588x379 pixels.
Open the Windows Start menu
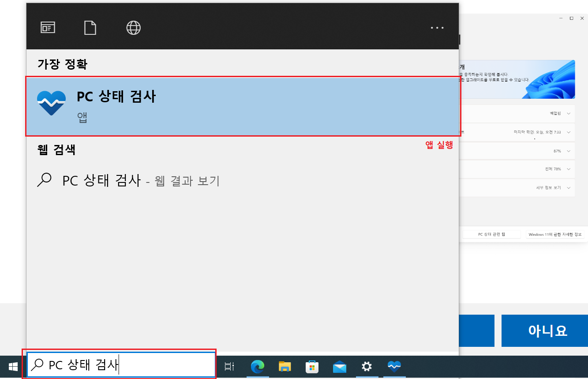coord(13,366)
